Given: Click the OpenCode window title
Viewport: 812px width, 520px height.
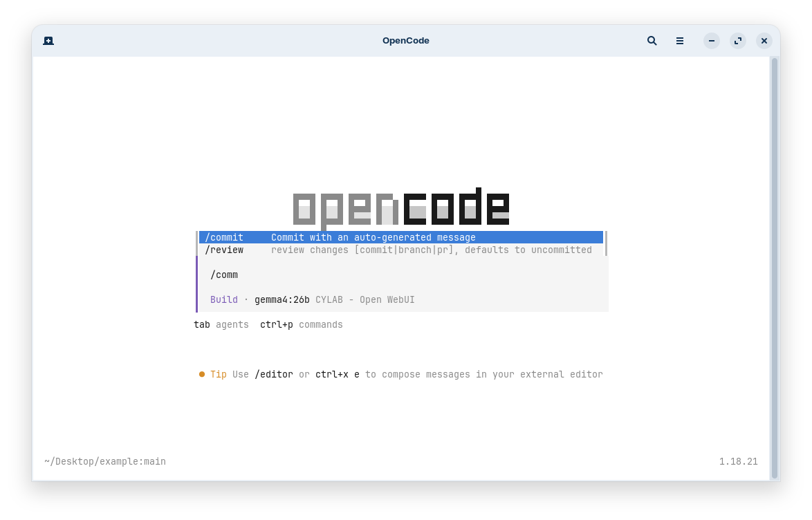Looking at the screenshot, I should point(405,40).
